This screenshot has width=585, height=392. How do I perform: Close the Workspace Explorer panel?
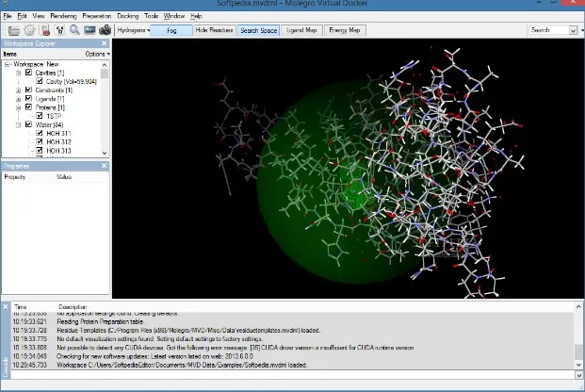[x=104, y=43]
